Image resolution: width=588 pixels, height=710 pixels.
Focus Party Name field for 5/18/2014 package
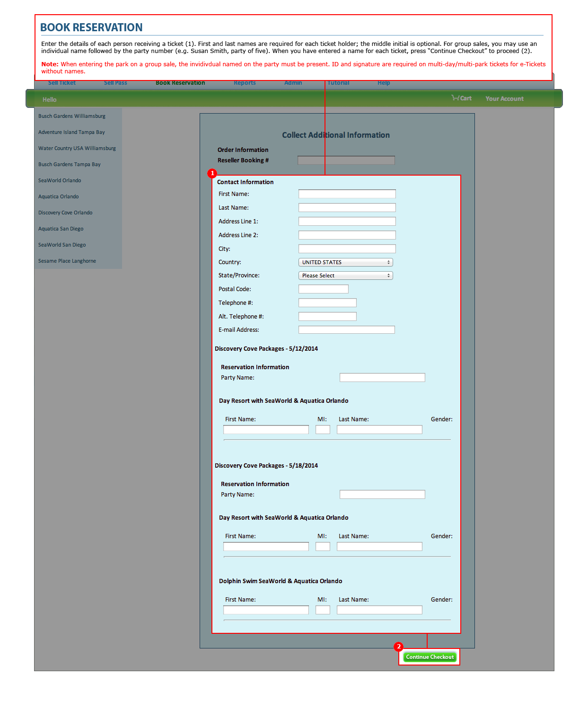tap(382, 495)
